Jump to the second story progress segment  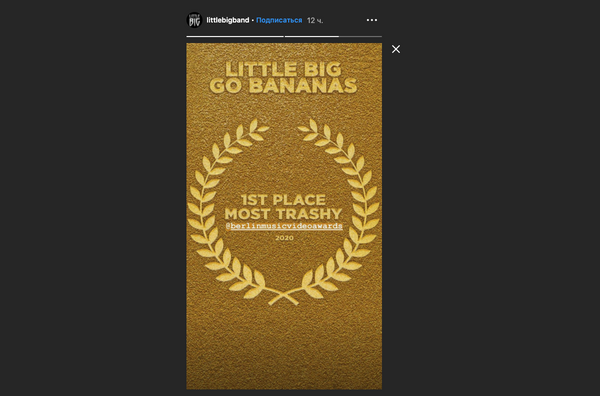point(333,36)
